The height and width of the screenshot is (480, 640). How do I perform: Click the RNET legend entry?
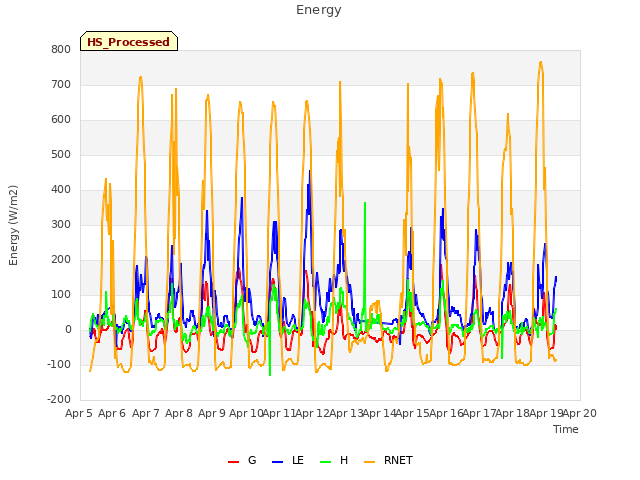click(389, 460)
